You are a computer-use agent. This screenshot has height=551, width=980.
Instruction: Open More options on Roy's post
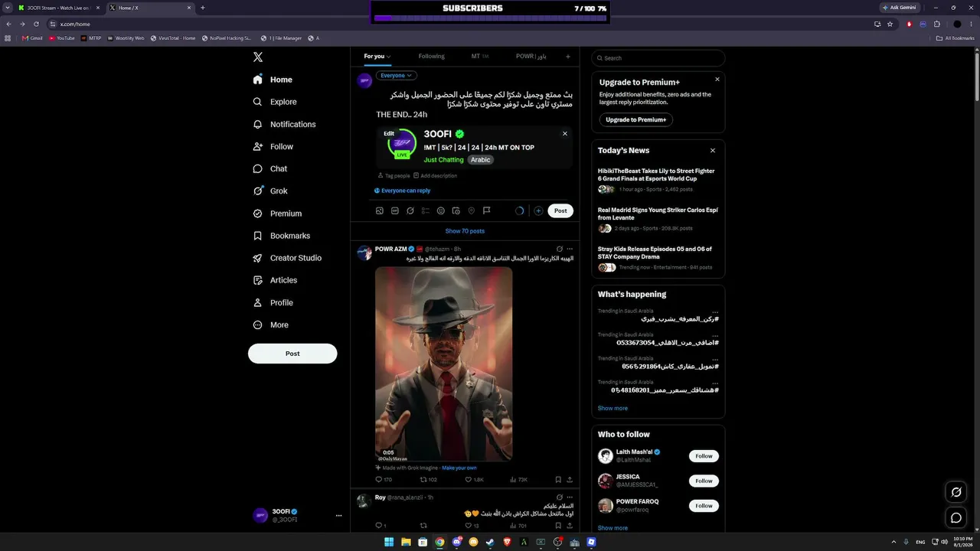(x=570, y=497)
